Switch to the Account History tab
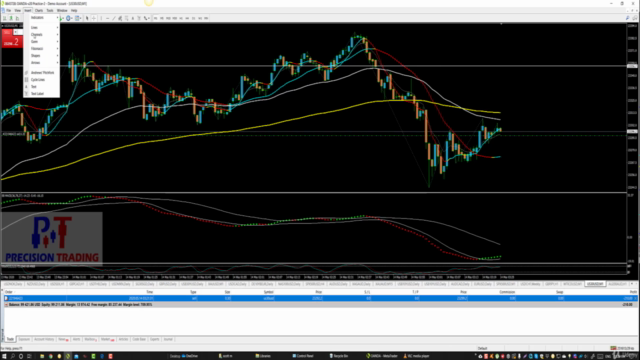The height and width of the screenshot is (360, 640). click(x=44, y=339)
